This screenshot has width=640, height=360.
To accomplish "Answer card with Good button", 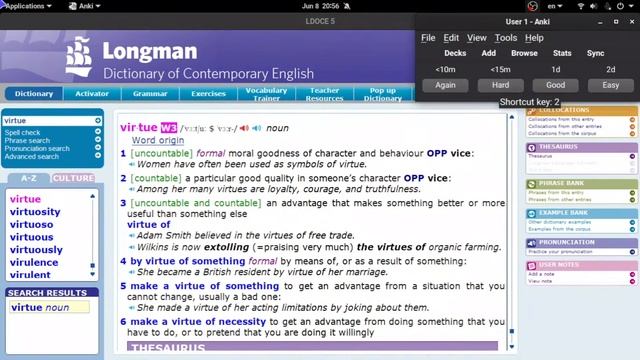I will pos(556,85).
